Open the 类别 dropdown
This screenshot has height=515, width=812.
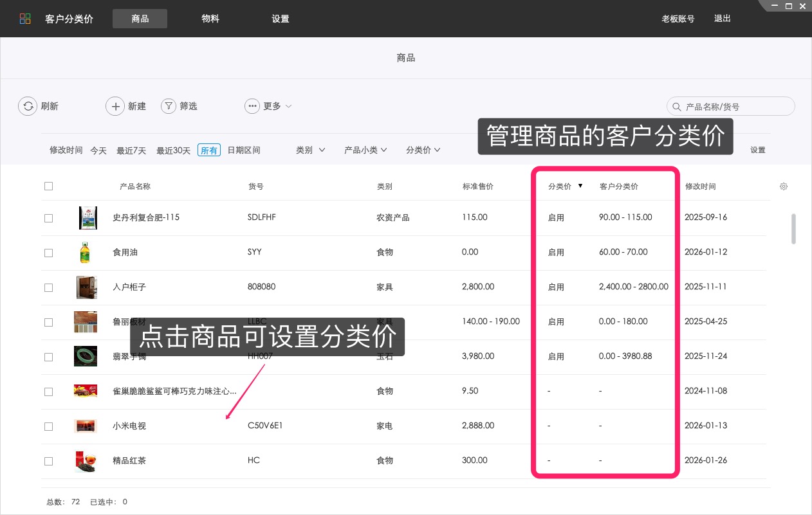(310, 149)
